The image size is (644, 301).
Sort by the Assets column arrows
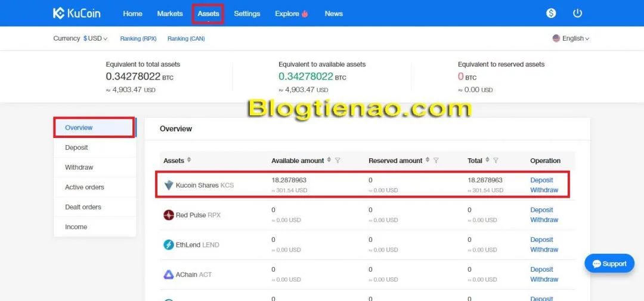tap(189, 160)
